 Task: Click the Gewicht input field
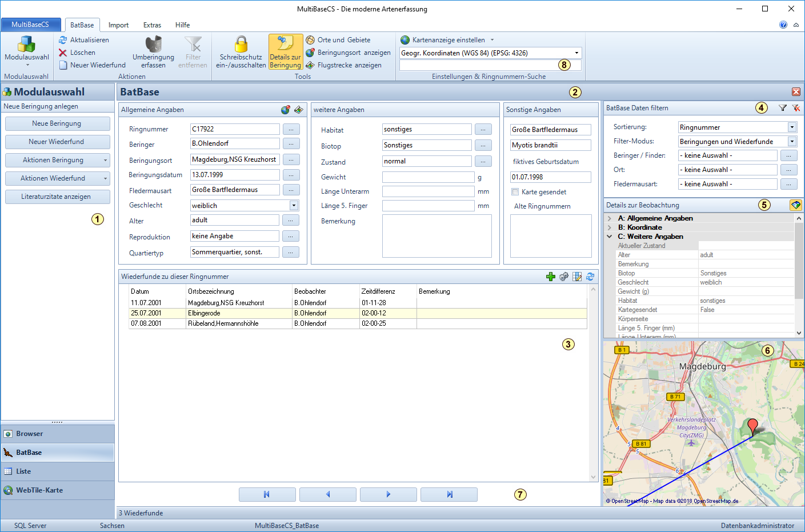(x=428, y=177)
